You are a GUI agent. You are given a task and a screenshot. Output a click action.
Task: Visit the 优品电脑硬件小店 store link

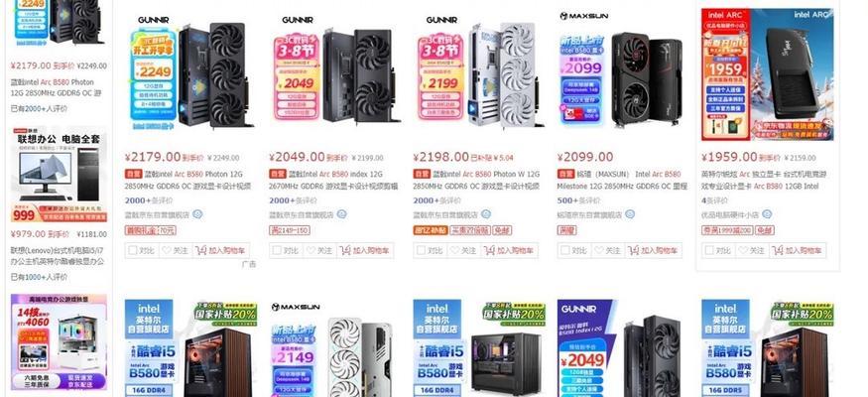coord(729,214)
